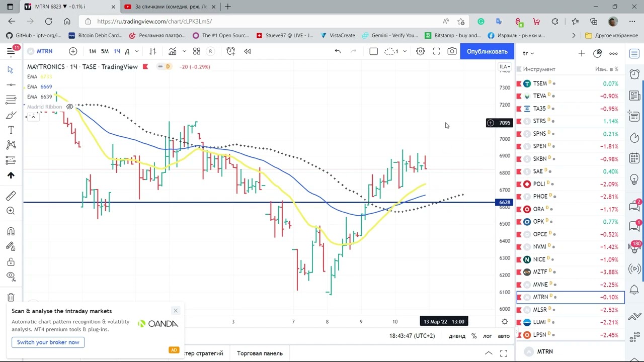This screenshot has width=644, height=362.
Task: Activate the zoom in tool
Action: [x=11, y=211]
